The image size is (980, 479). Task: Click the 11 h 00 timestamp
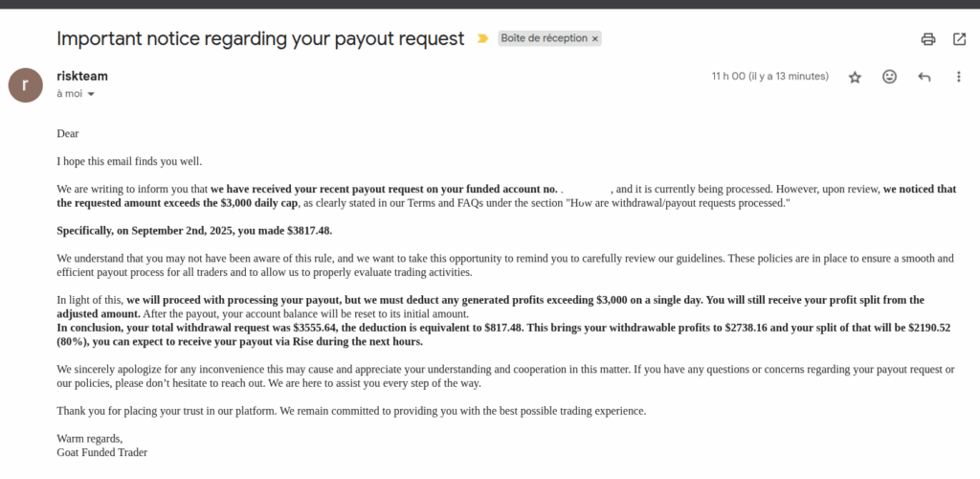click(770, 77)
